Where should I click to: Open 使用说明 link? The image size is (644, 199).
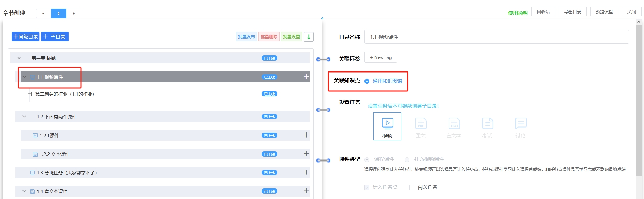[518, 13]
